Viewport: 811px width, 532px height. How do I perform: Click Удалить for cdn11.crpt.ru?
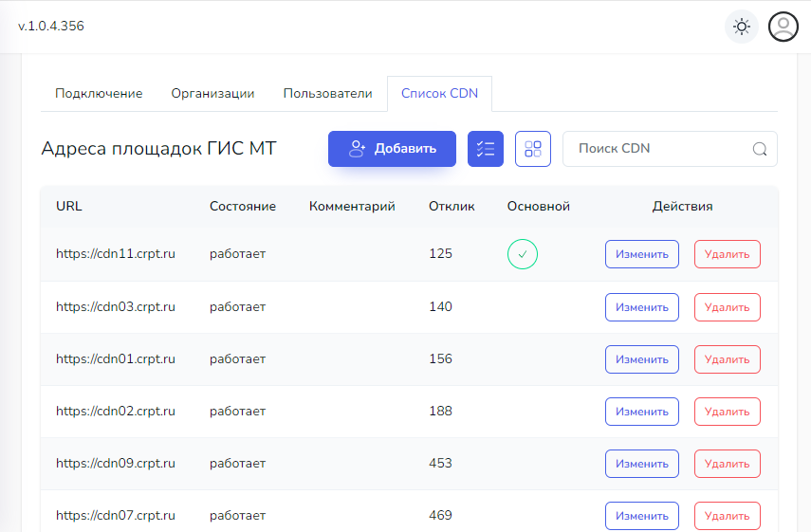click(728, 254)
